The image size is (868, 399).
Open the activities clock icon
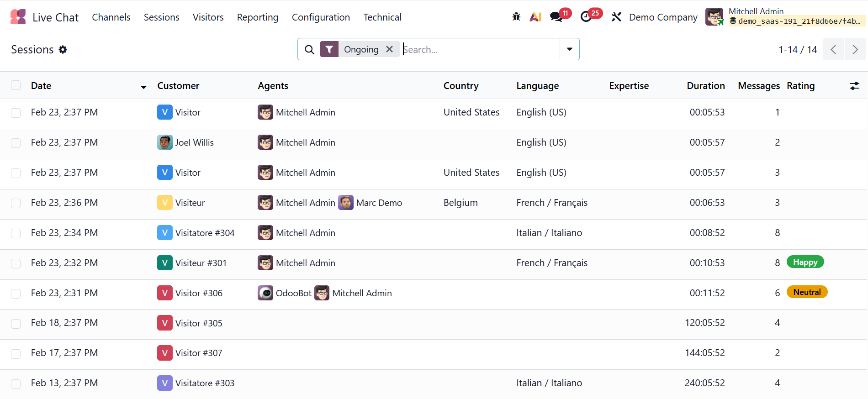click(x=586, y=17)
